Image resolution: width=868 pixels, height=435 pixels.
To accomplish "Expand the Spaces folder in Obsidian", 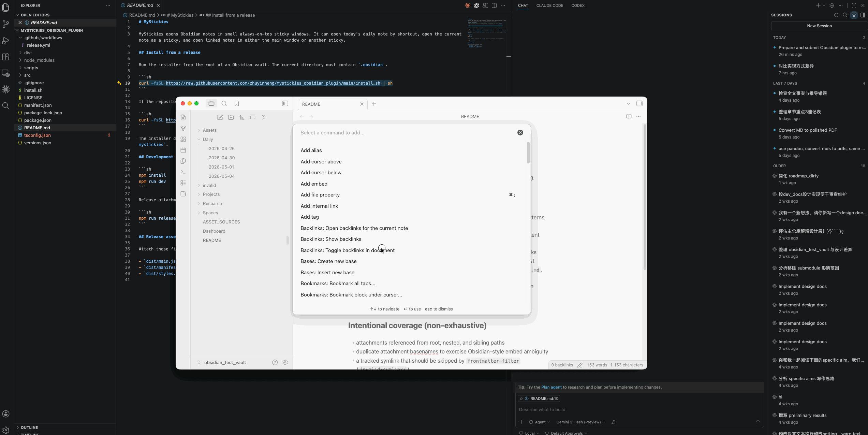I will [x=210, y=213].
